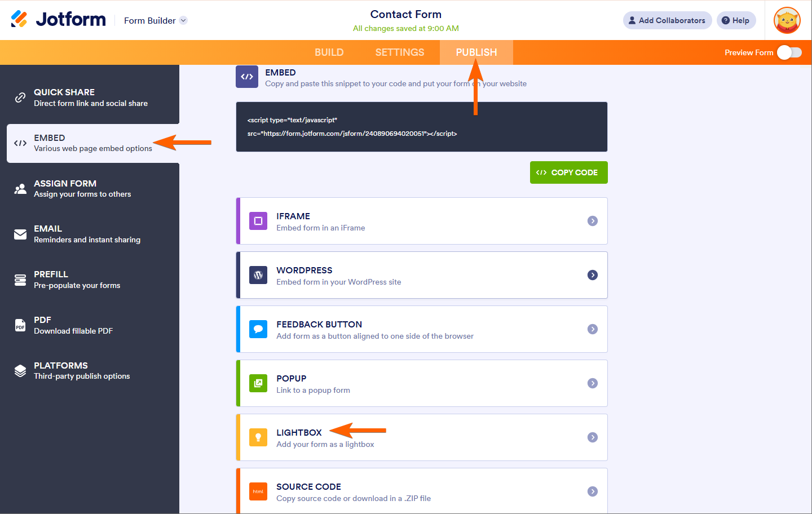Click 'All changes saved at 9:00 AM' text

coord(406,28)
